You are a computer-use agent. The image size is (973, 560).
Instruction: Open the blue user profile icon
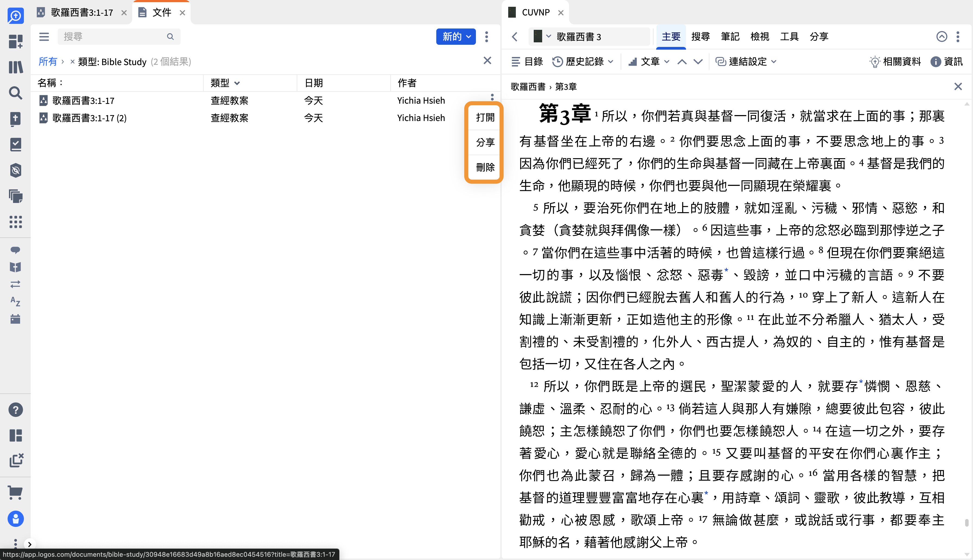pos(15,519)
